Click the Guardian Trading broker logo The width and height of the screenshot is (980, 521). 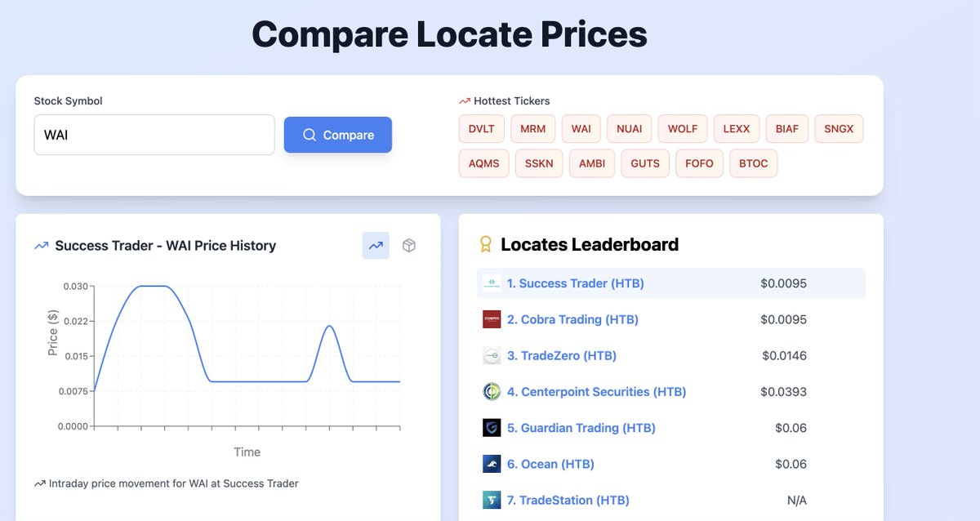click(x=492, y=428)
